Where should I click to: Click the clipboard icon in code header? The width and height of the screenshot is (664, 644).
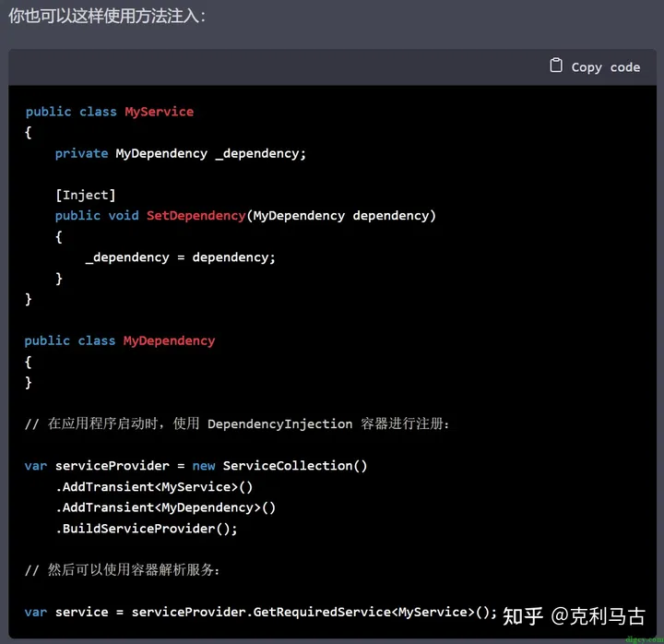pyautogui.click(x=555, y=66)
